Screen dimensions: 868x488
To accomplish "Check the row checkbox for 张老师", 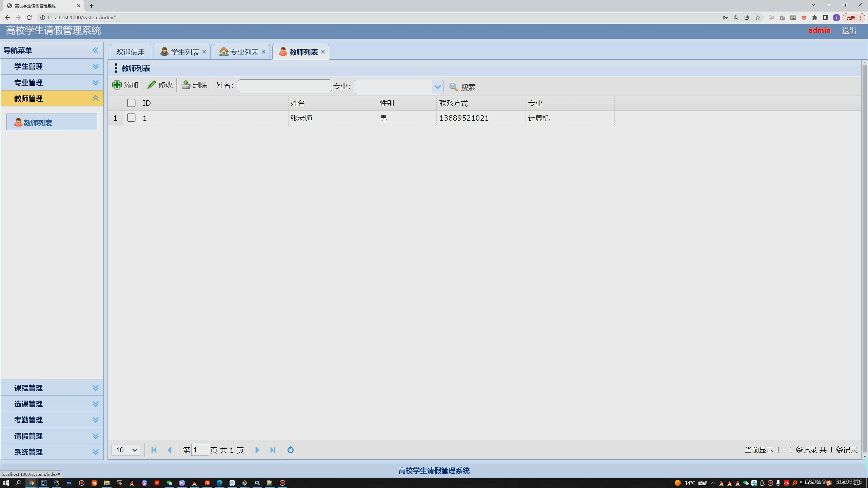I will 131,118.
